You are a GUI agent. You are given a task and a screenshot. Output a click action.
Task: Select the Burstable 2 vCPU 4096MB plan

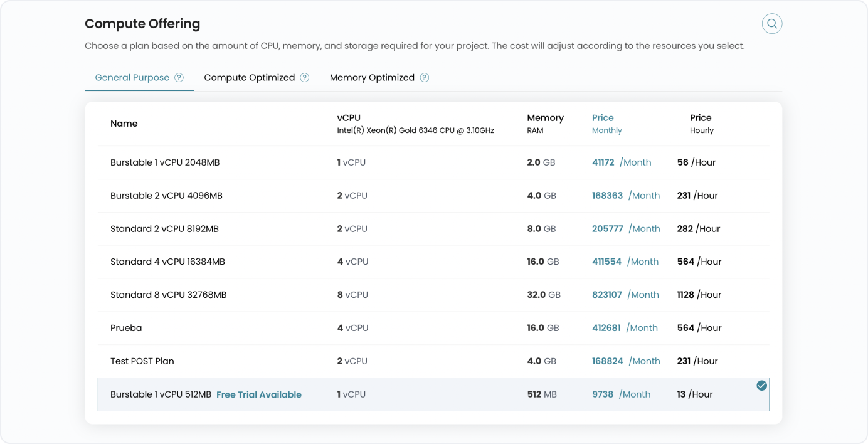(166, 196)
